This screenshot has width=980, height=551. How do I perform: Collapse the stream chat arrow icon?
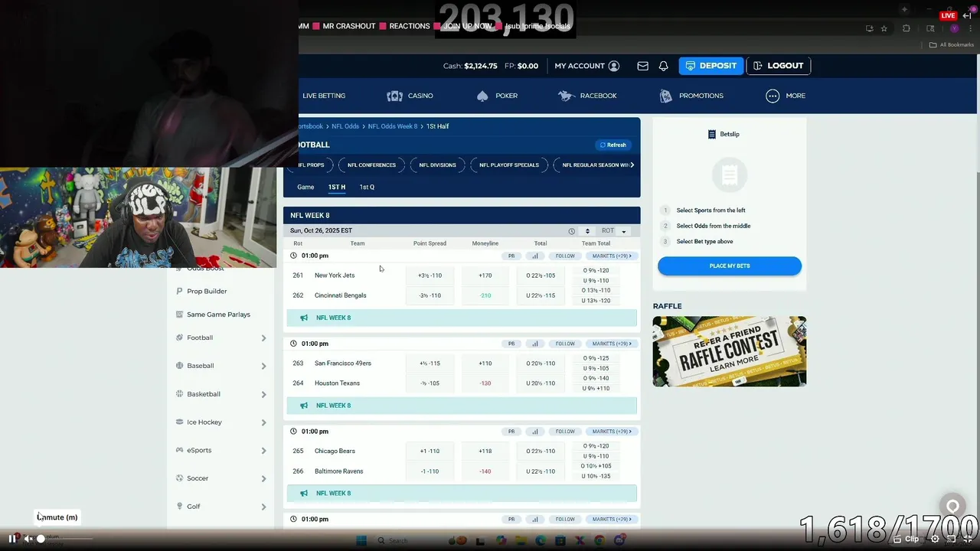coord(967,15)
